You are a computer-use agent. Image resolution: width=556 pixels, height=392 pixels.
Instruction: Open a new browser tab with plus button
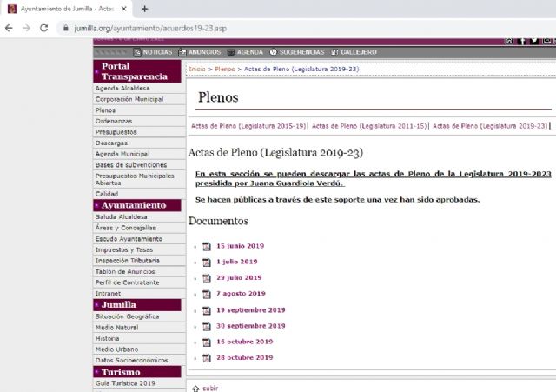[x=144, y=9]
